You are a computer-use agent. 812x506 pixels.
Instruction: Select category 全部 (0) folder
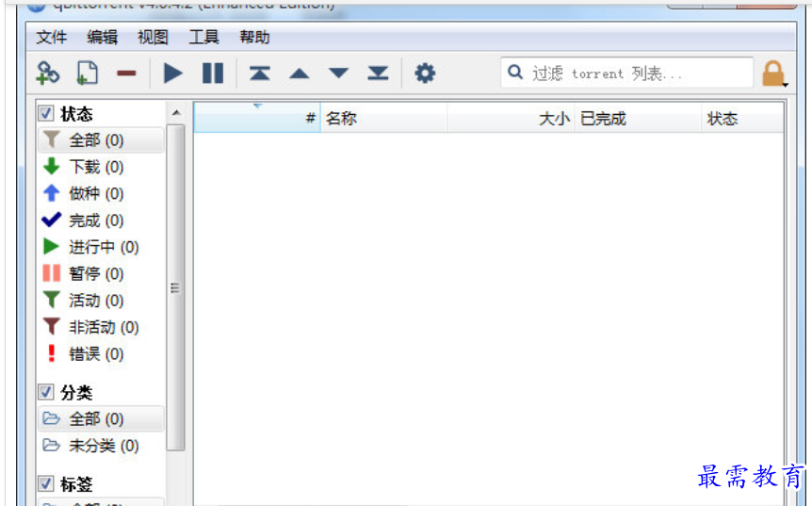point(101,418)
